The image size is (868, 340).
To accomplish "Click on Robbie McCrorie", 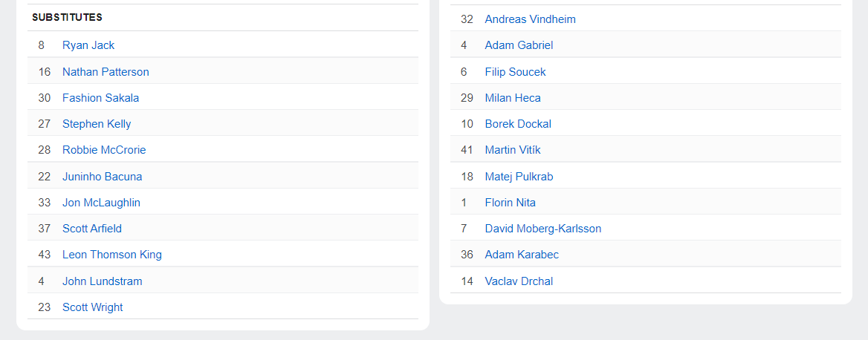I will click(x=104, y=150).
